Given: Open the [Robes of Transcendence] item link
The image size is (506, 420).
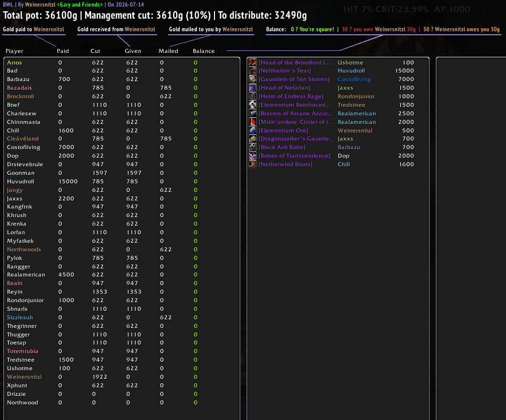Looking at the screenshot, I should coord(295,156).
